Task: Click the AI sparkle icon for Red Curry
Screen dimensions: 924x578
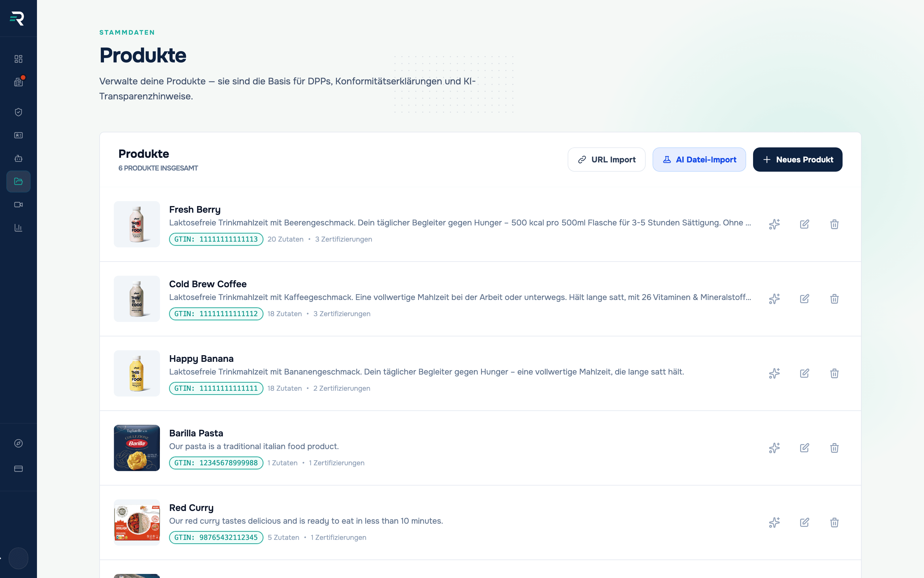Action: point(774,522)
